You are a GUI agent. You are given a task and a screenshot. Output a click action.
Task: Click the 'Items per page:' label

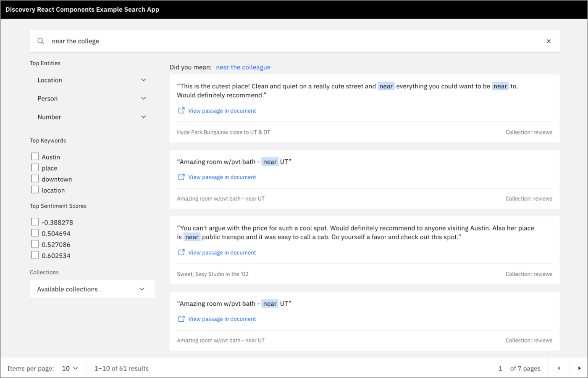coord(31,368)
